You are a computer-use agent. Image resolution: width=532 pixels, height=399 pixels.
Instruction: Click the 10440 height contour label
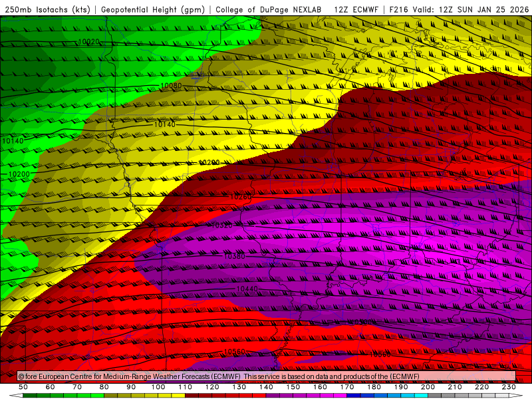247,289
